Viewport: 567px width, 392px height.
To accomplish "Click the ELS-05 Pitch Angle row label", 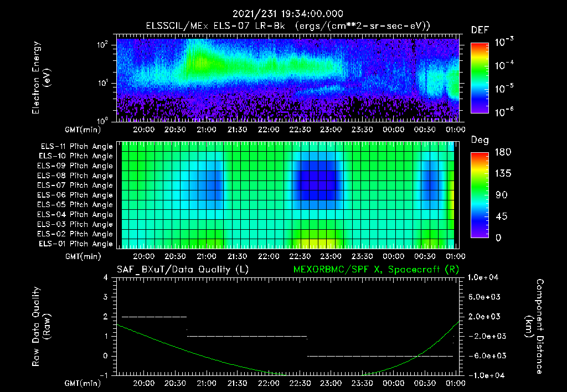I will tap(75, 205).
